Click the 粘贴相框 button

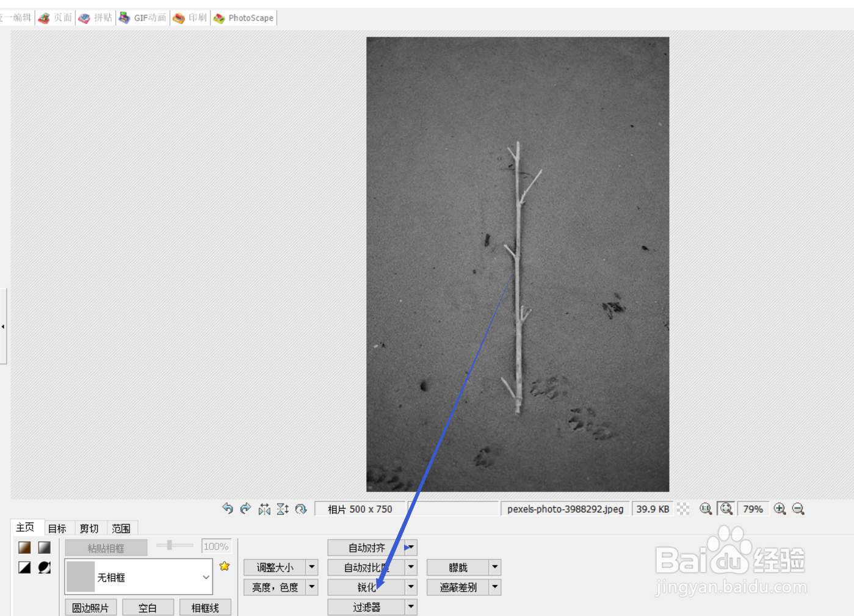(x=106, y=548)
